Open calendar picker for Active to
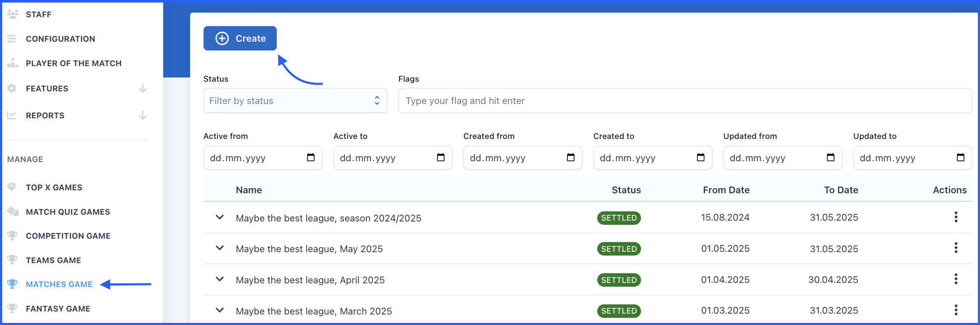 (441, 157)
